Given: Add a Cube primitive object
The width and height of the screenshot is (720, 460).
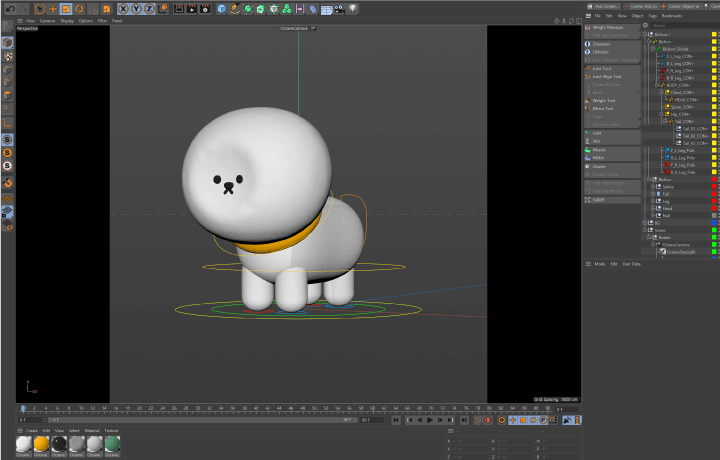Looking at the screenshot, I should pos(221,9).
